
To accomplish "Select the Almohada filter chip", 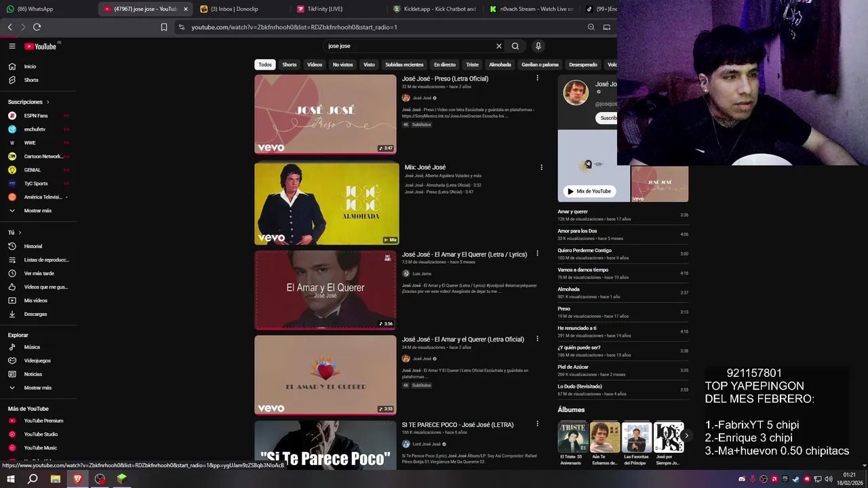I will [500, 64].
